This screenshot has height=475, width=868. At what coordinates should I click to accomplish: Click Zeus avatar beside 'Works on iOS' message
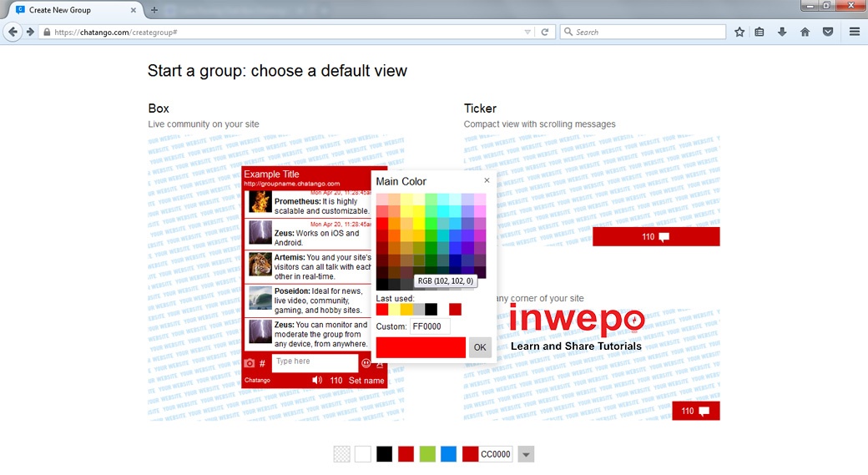pyautogui.click(x=260, y=233)
